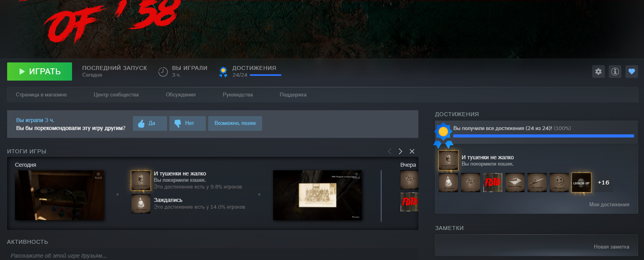This screenshot has height=260, width=644.
Task: Open the game info icon
Action: click(x=615, y=72)
